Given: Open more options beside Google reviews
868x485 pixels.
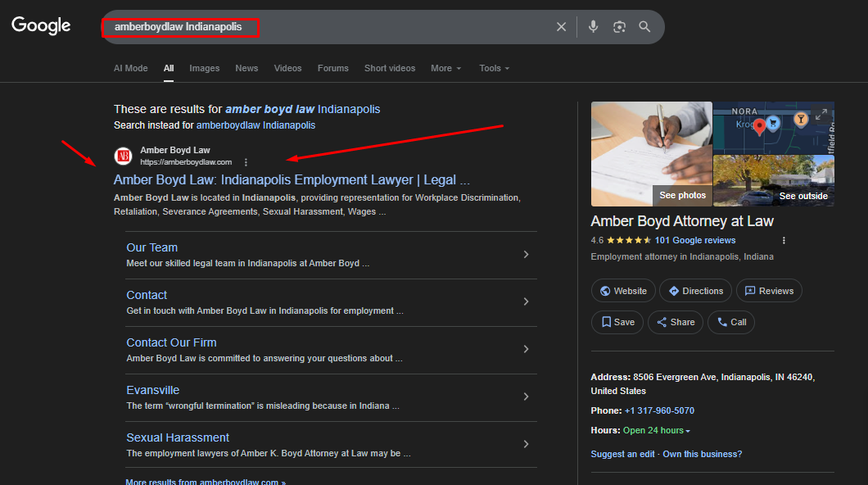Looking at the screenshot, I should [x=784, y=241].
